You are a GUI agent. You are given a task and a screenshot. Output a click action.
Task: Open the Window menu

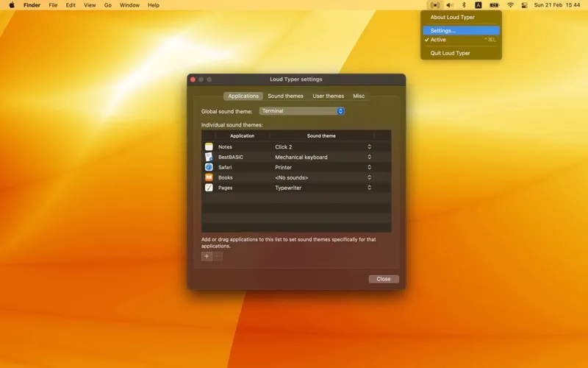click(129, 5)
